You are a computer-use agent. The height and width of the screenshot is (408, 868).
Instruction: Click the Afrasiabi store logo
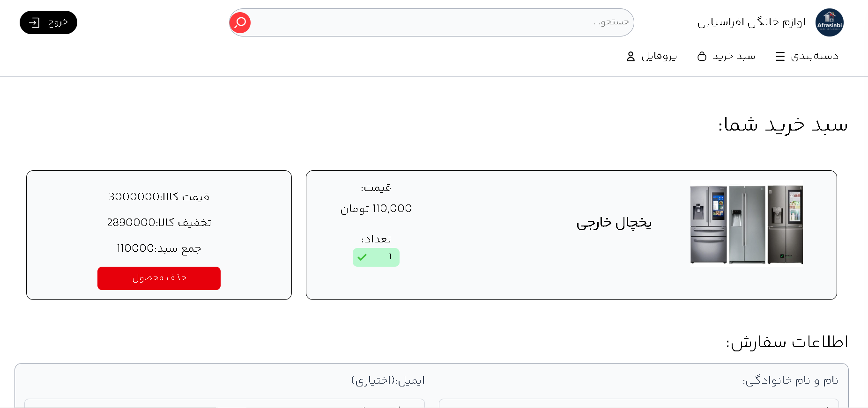click(x=829, y=22)
